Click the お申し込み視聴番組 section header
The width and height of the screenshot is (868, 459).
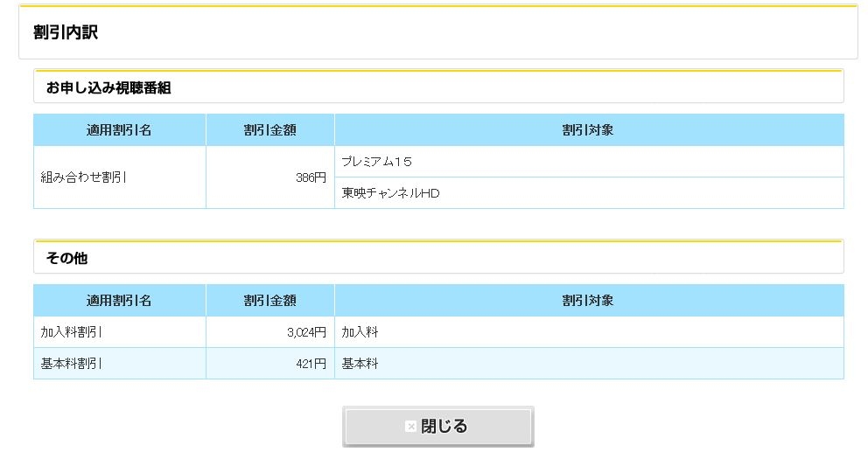[x=108, y=87]
